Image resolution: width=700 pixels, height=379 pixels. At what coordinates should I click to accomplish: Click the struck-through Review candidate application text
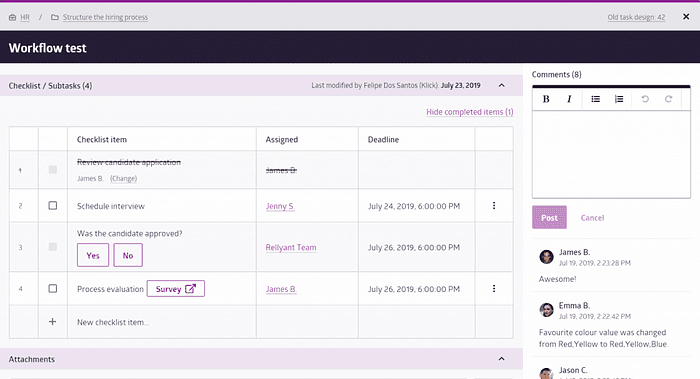[x=129, y=162]
